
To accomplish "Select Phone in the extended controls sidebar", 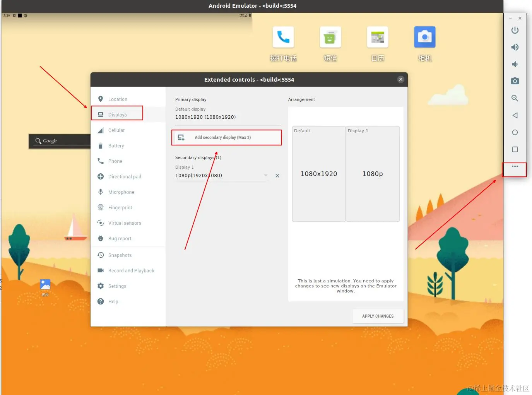I will [x=128, y=161].
